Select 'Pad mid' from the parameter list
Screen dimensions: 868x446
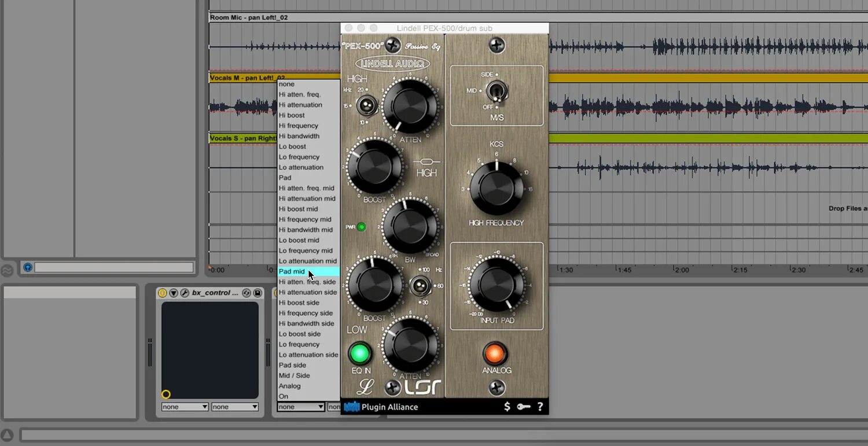[308, 271]
